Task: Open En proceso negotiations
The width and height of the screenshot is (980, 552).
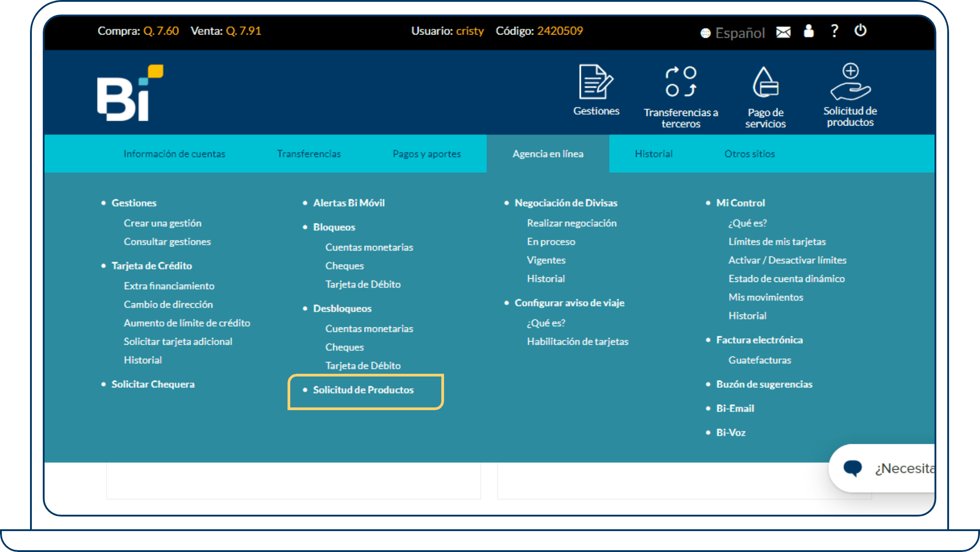Action: pyautogui.click(x=551, y=241)
